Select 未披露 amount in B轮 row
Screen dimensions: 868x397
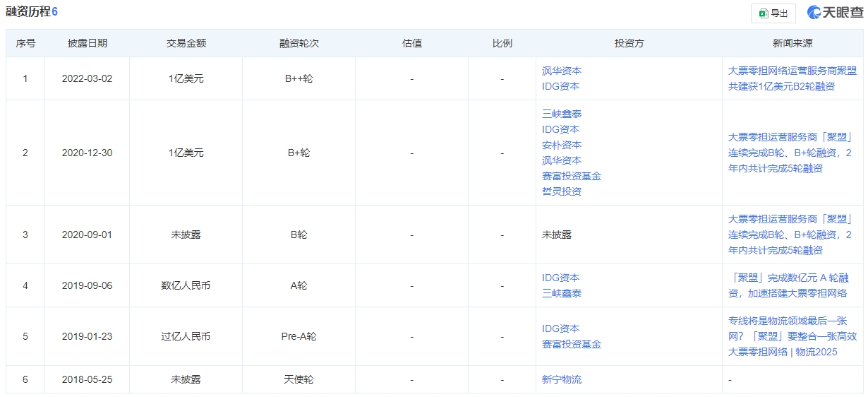click(186, 235)
